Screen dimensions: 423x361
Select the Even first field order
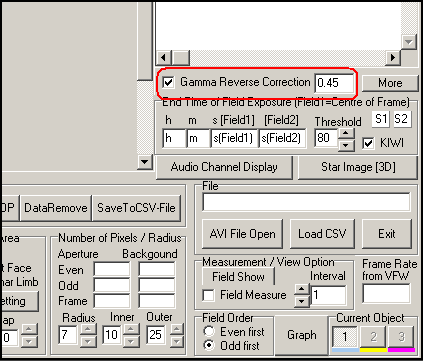pos(209,331)
